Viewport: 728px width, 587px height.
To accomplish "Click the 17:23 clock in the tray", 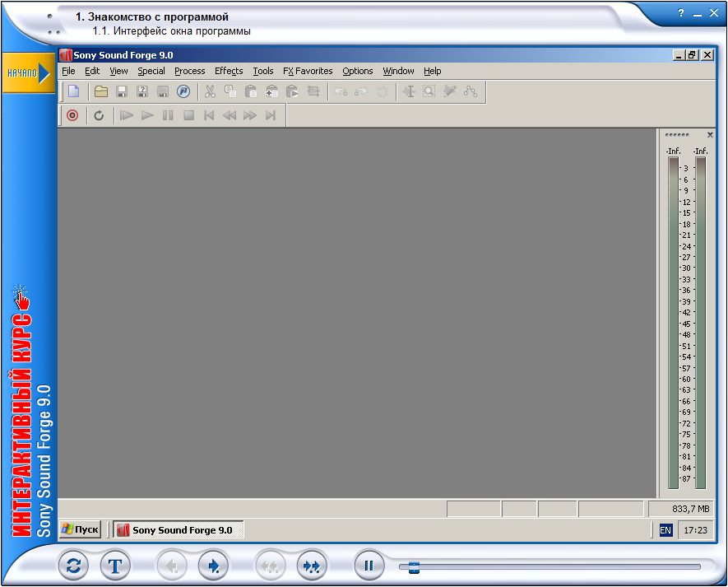I will pos(695,530).
